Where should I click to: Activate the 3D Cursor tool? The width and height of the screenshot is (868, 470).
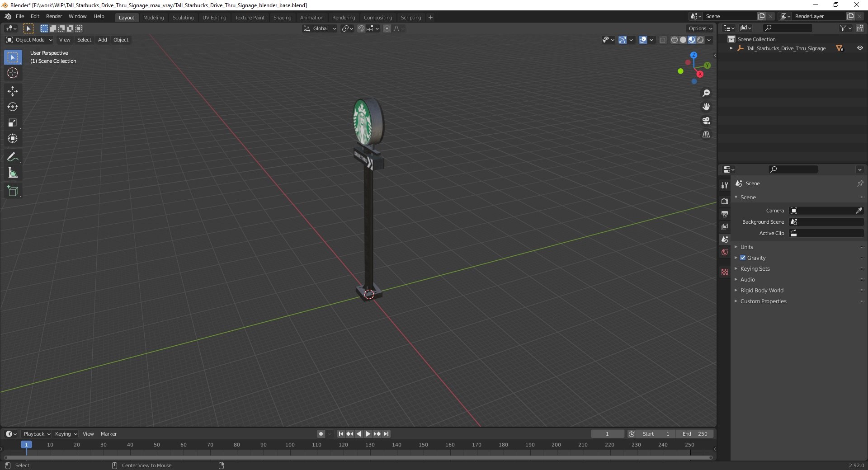[13, 73]
